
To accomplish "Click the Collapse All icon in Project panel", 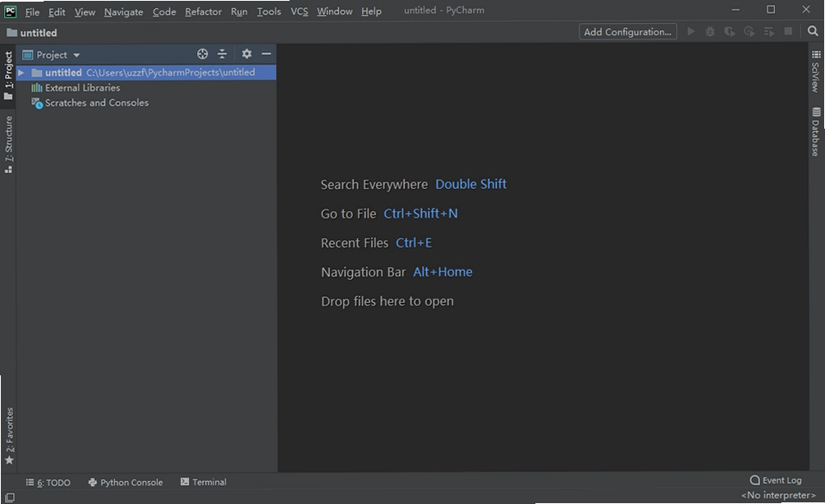I will 222,53.
